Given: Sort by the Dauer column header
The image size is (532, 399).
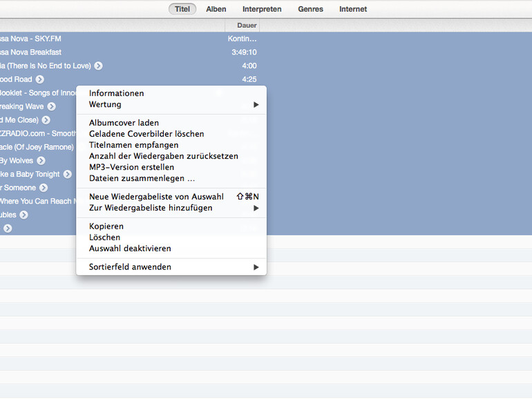Looking at the screenshot, I should [x=243, y=26].
